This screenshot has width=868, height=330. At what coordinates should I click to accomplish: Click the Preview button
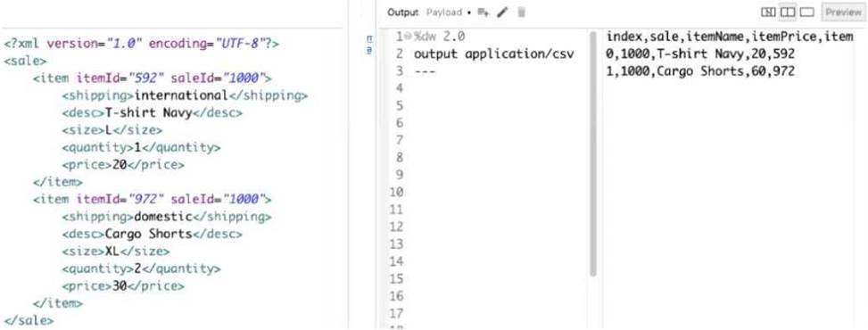pyautogui.click(x=844, y=12)
